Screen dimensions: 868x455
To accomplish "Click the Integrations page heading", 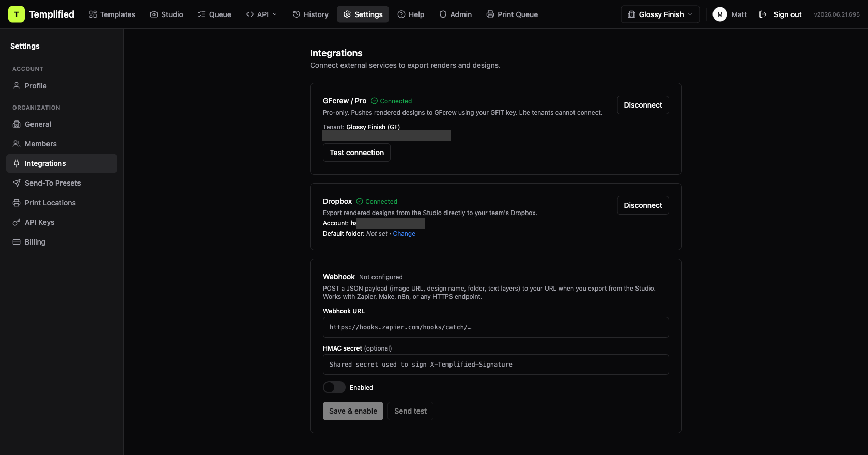I will (x=336, y=53).
